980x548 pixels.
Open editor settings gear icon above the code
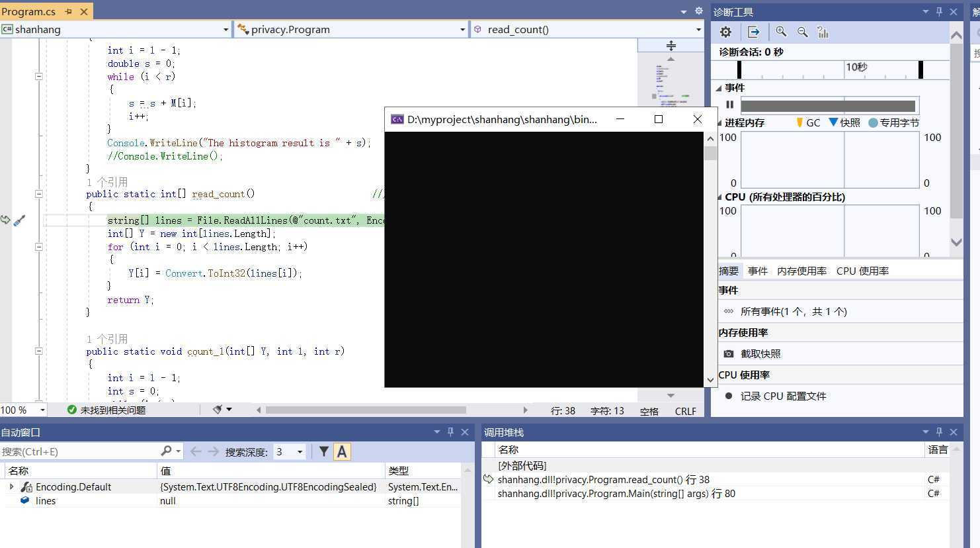(x=698, y=11)
